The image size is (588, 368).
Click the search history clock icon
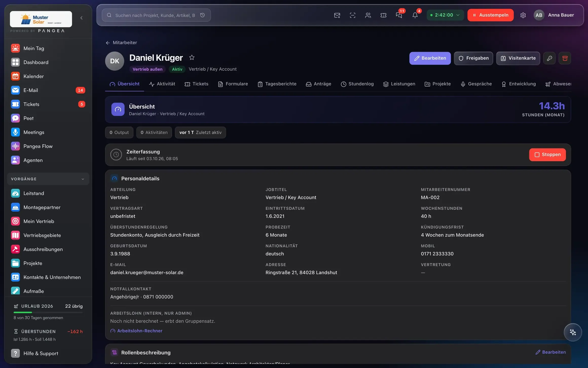pyautogui.click(x=203, y=15)
